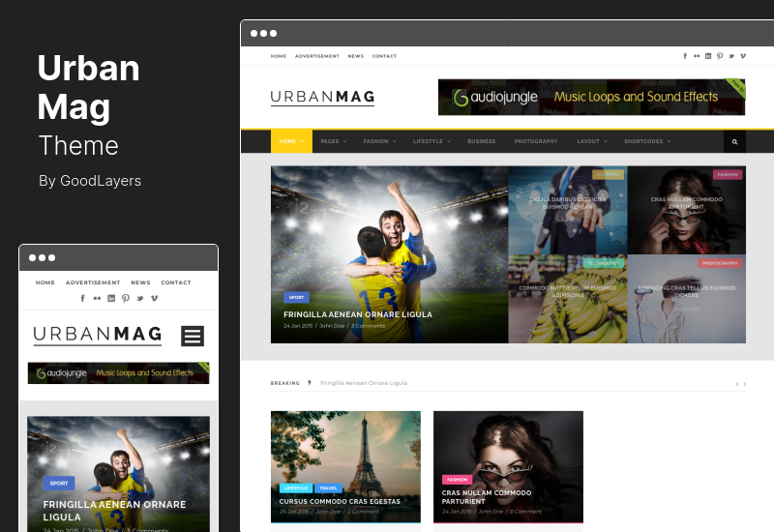
Task: Click TECHNOLOGY tag on bananas tile
Action: (603, 263)
